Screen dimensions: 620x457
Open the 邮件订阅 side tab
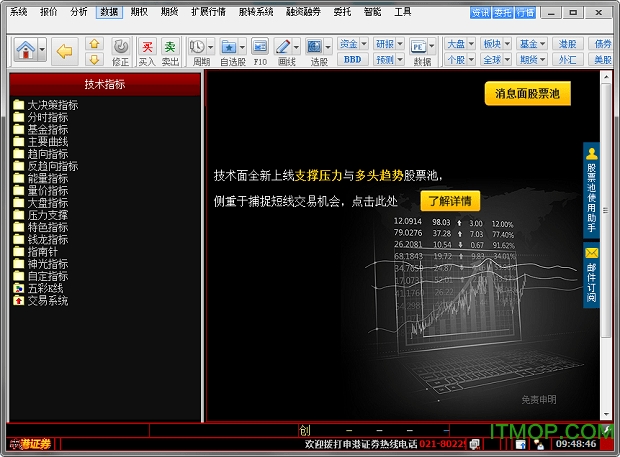coord(591,275)
